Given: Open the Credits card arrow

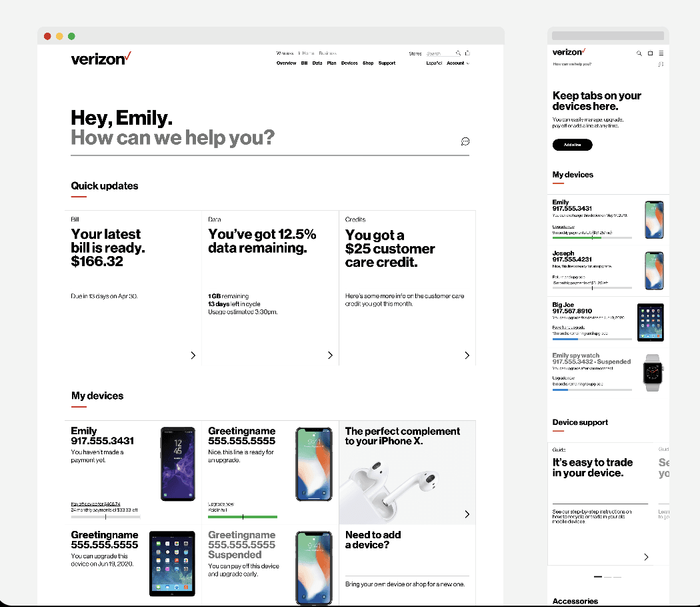Looking at the screenshot, I should point(467,355).
